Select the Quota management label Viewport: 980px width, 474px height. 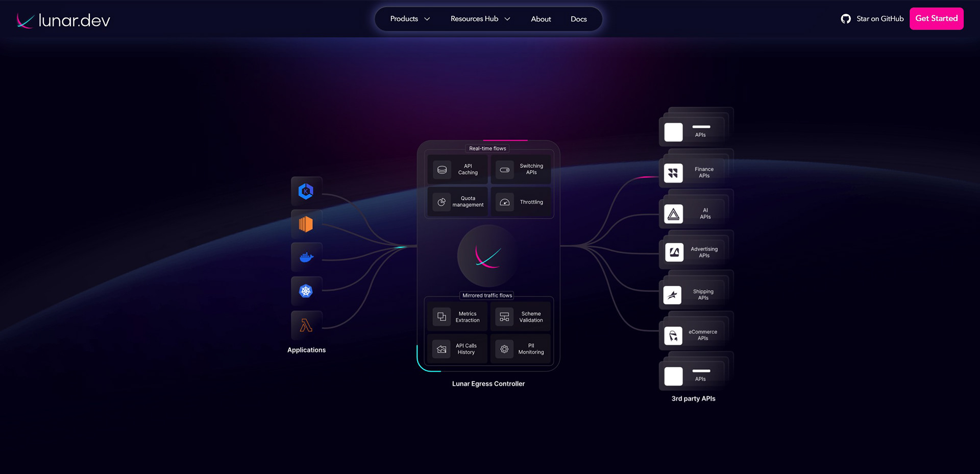(468, 202)
